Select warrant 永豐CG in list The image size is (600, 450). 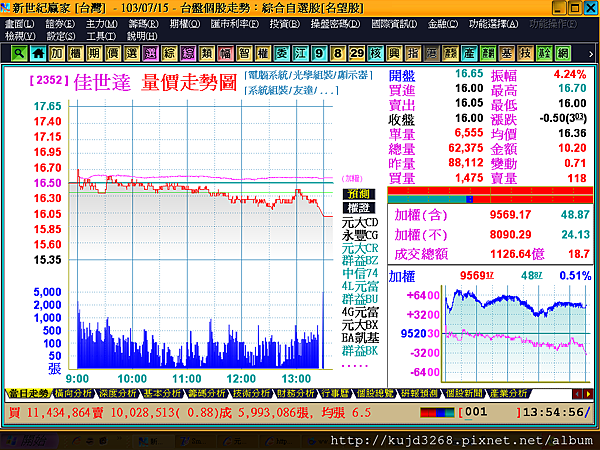click(x=360, y=235)
